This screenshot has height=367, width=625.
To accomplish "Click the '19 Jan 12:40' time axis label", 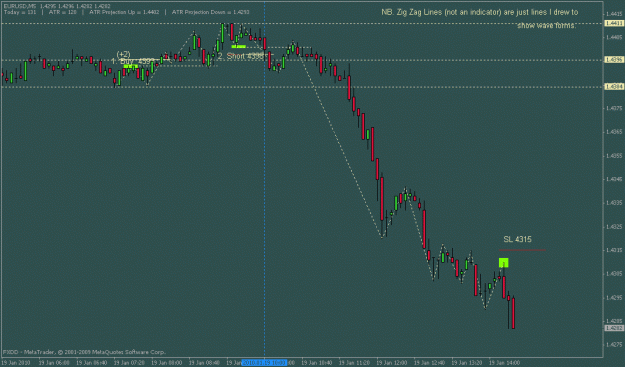I will point(429,363).
